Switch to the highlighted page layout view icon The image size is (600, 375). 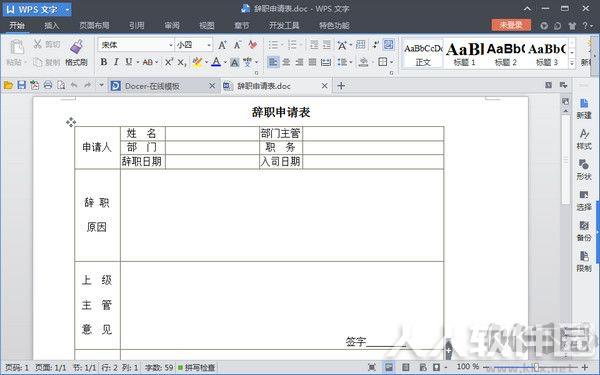(389, 367)
